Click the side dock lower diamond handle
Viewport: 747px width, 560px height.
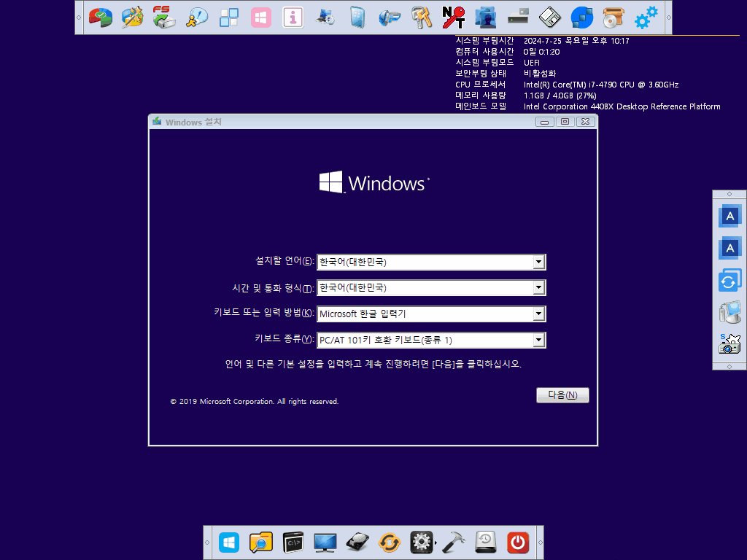729,366
